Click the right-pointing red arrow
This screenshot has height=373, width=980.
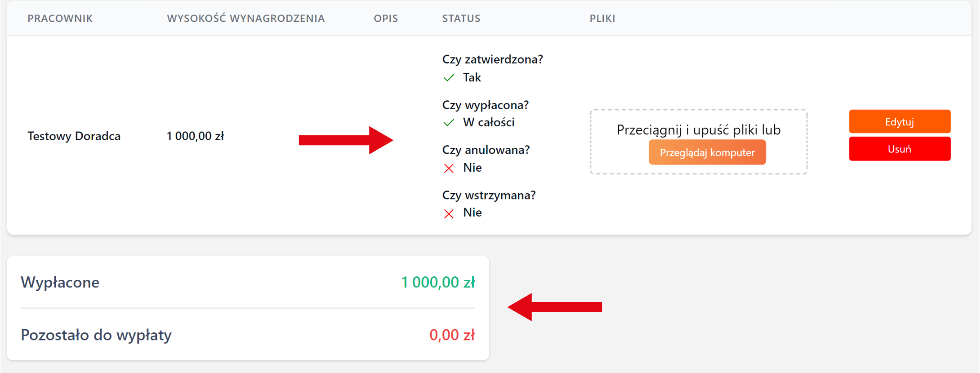(345, 140)
